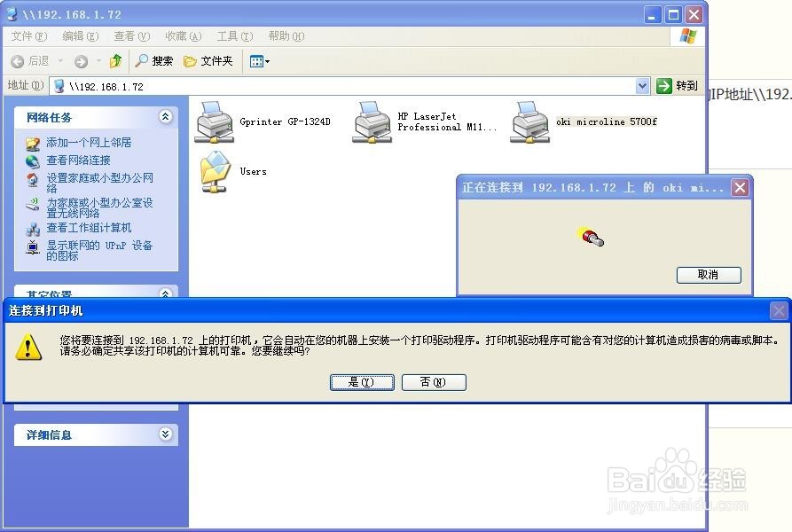
Task: Click the 搜索 search toolbar button
Action: 154,61
